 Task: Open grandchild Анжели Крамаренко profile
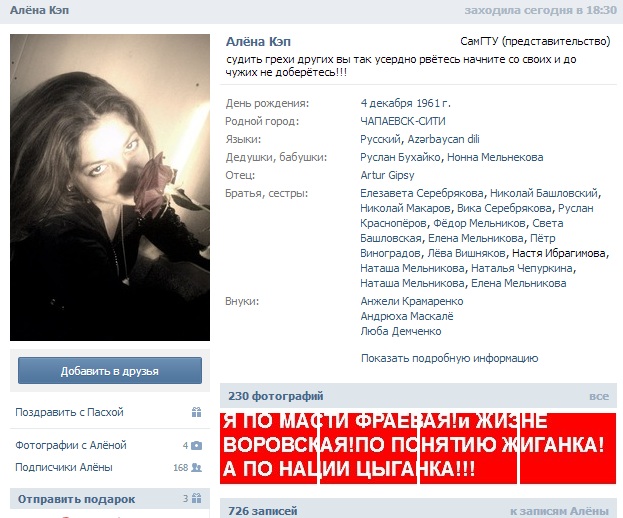point(412,302)
